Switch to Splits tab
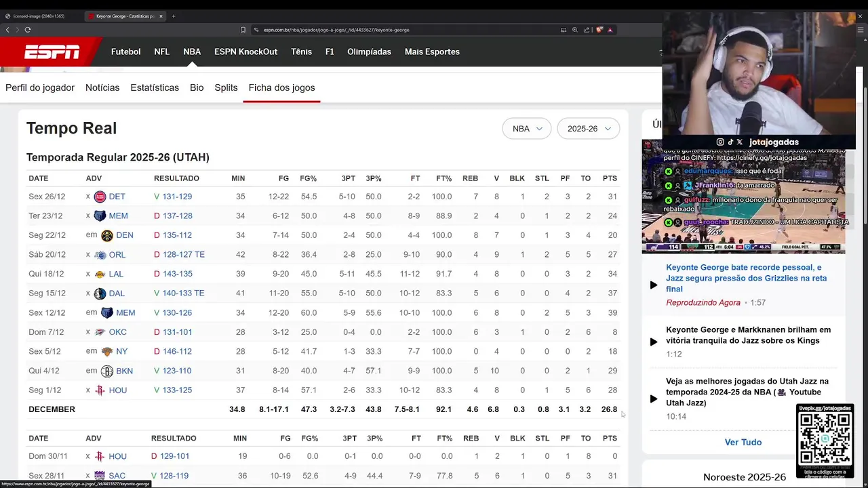Image resolution: width=868 pixels, height=488 pixels. pyautogui.click(x=226, y=87)
